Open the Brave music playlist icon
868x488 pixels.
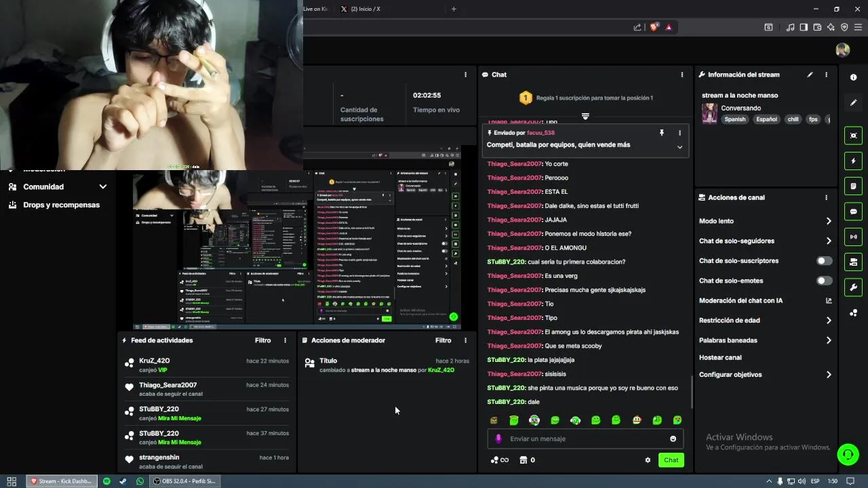pyautogui.click(x=790, y=27)
